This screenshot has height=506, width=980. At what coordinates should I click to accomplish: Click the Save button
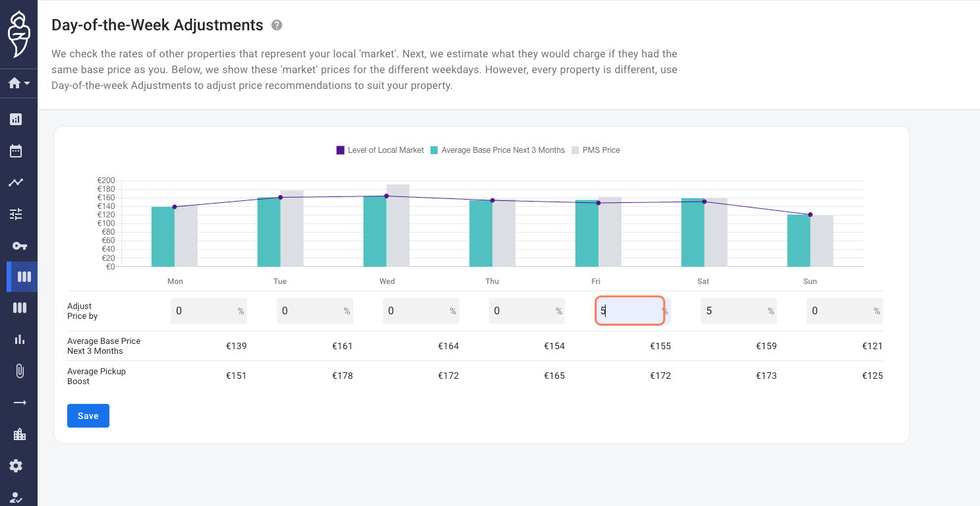(88, 416)
